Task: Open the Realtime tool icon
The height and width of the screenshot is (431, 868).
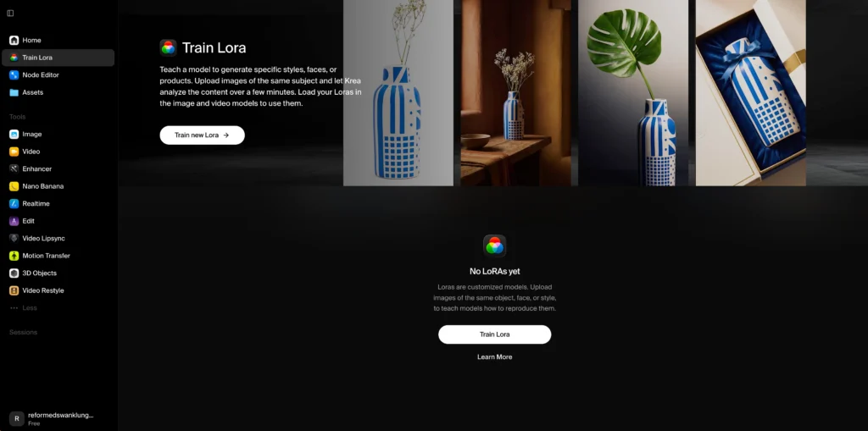Action: coord(14,203)
